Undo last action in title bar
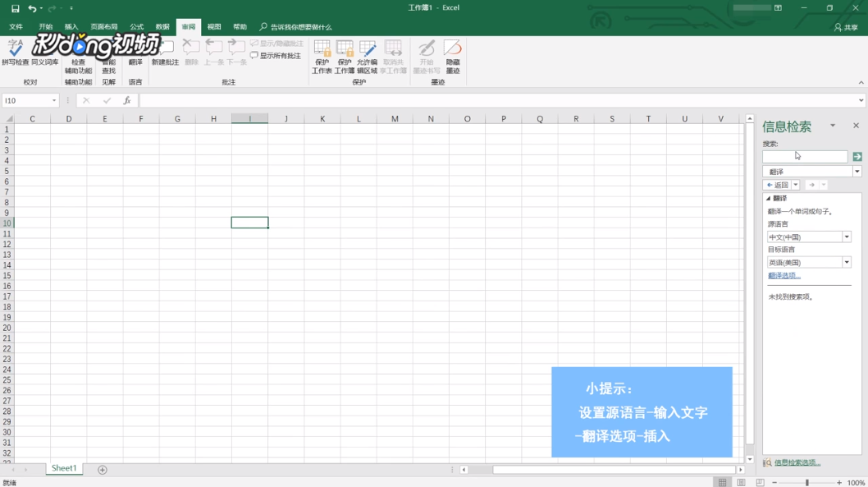Image resolution: width=868 pixels, height=487 pixels. (32, 8)
